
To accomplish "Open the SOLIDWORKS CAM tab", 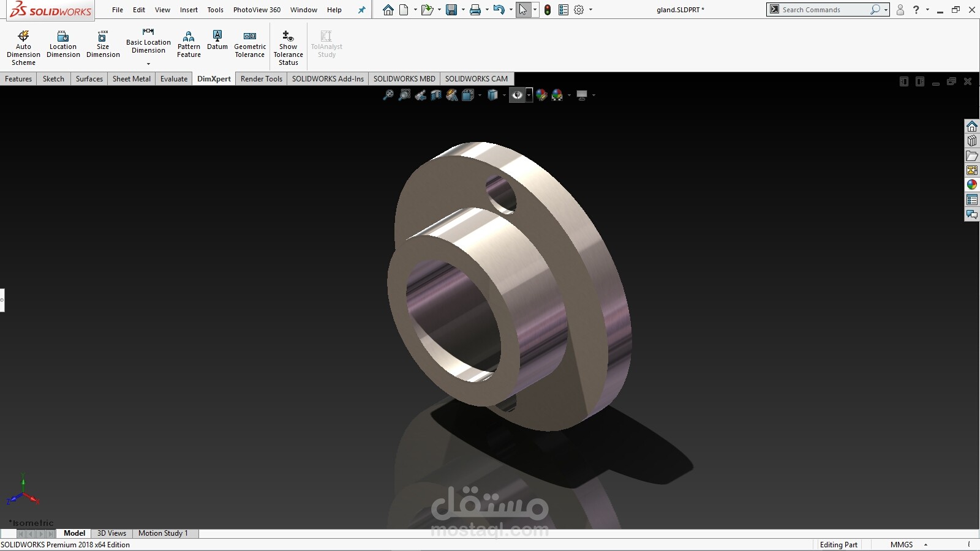I will pyautogui.click(x=477, y=79).
